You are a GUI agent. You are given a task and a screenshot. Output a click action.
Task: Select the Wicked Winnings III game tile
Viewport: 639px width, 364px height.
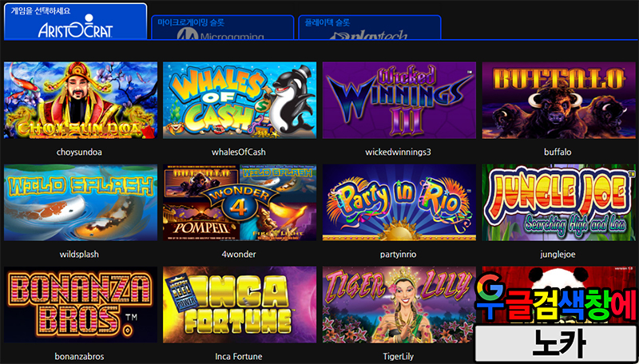point(399,100)
